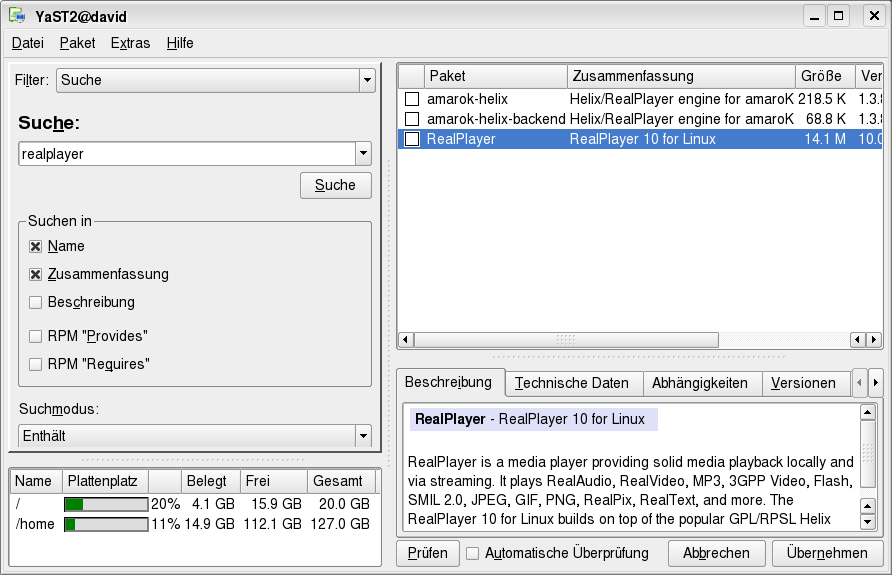The height and width of the screenshot is (575, 892).
Task: Open the Datei menu
Action: click(x=27, y=43)
